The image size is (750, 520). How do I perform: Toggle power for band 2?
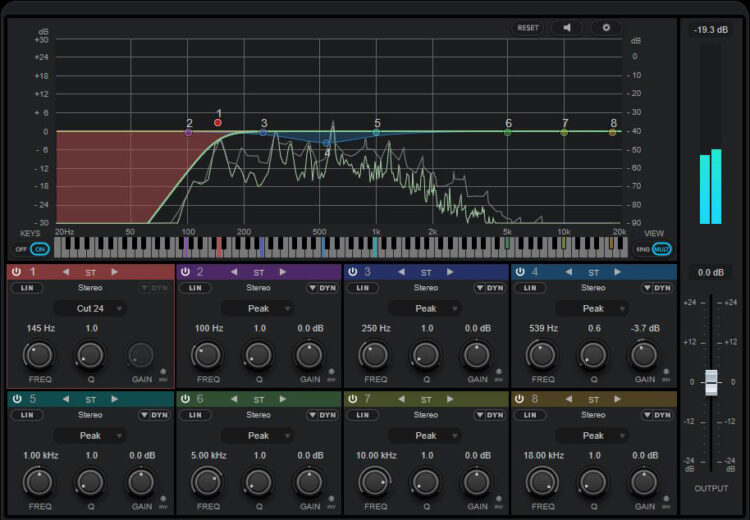point(185,272)
